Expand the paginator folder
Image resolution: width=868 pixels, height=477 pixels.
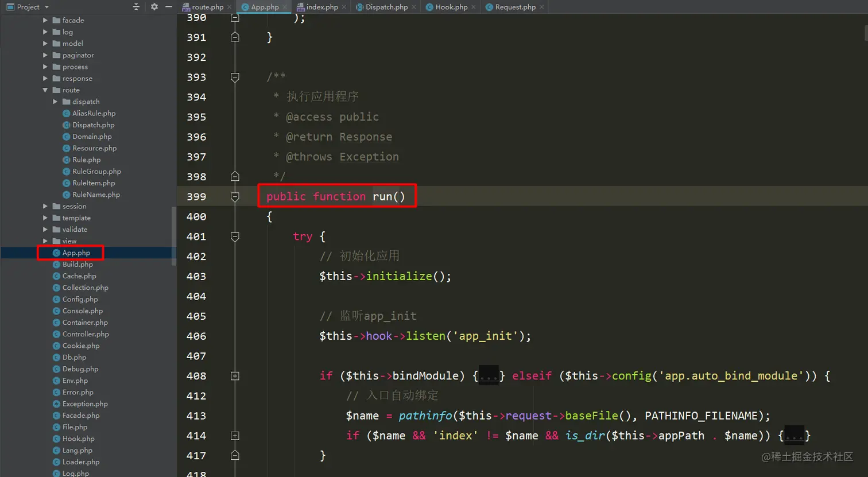(x=45, y=55)
